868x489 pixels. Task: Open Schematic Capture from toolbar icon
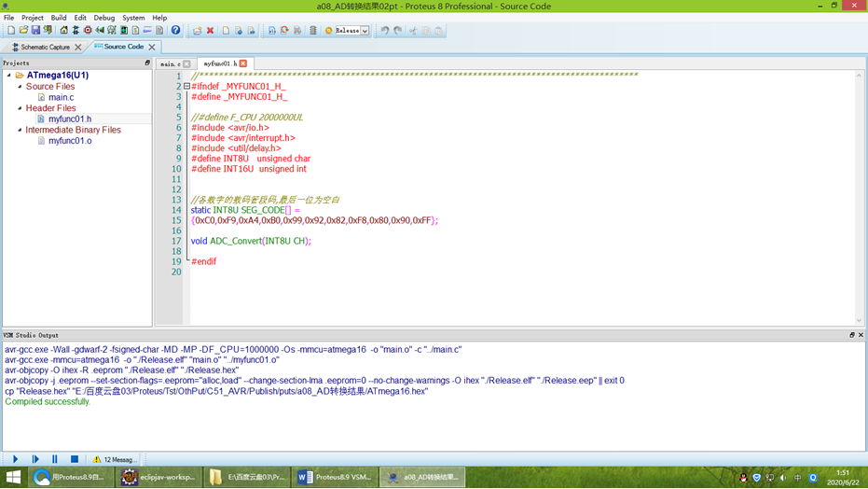click(76, 31)
